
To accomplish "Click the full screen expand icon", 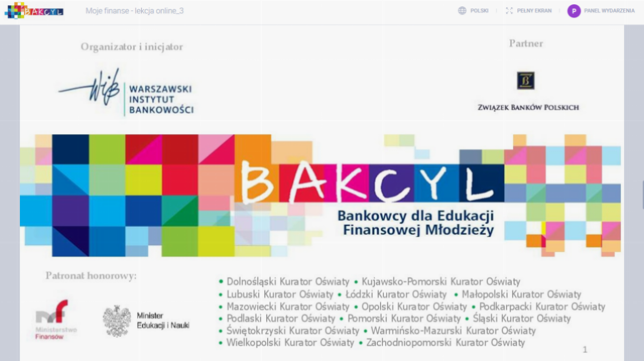I will pos(509,10).
